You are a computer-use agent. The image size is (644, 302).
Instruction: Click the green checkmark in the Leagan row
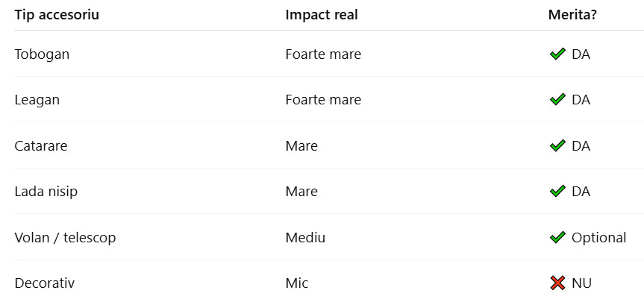[x=557, y=100]
